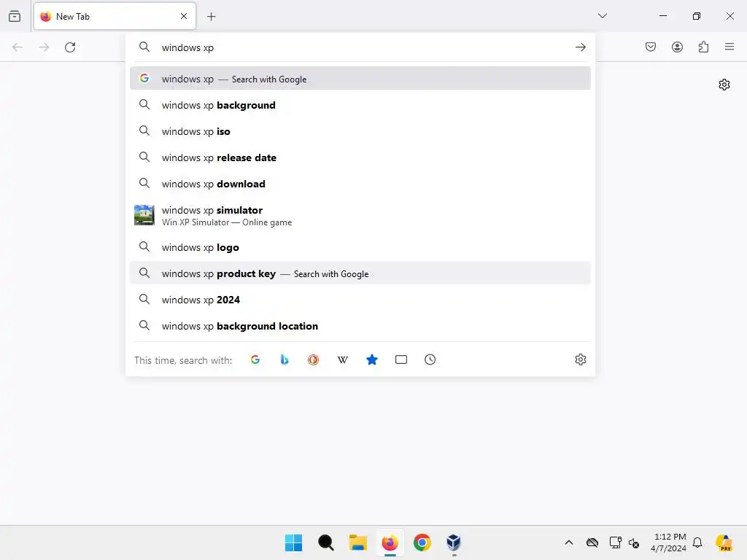Close the New Tab tab
The width and height of the screenshot is (747, 560).
point(184,16)
